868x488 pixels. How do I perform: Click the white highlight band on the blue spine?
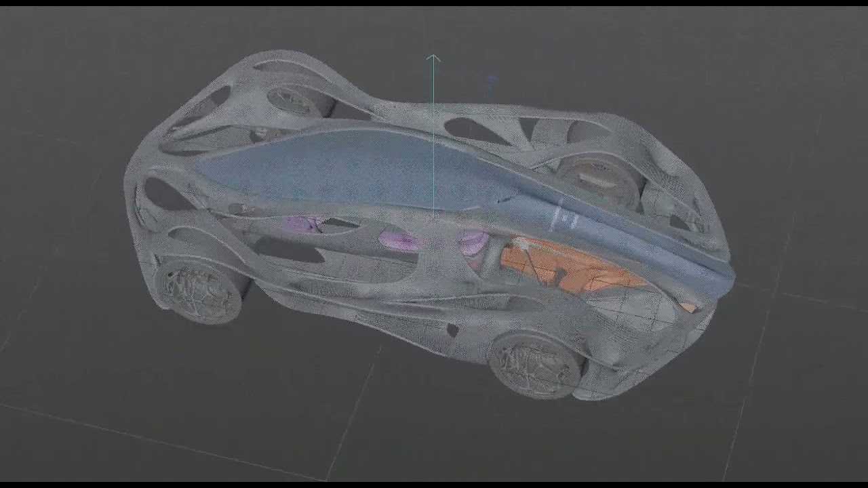[x=557, y=216]
